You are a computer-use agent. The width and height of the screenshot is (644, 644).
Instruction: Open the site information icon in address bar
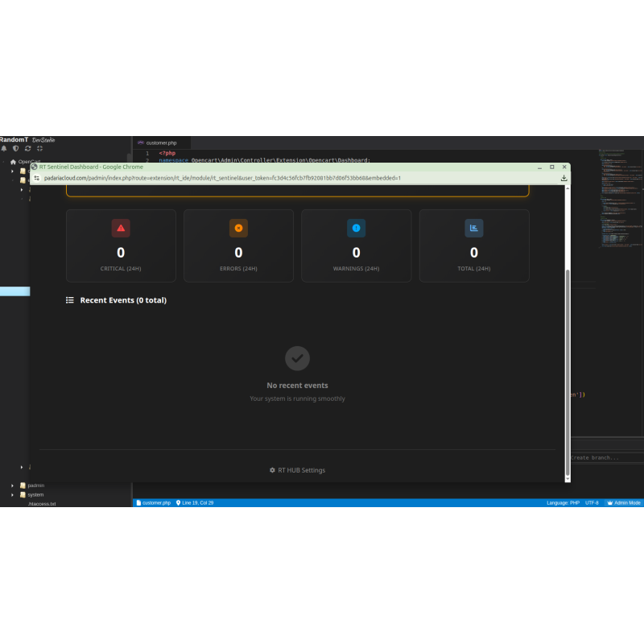point(37,178)
